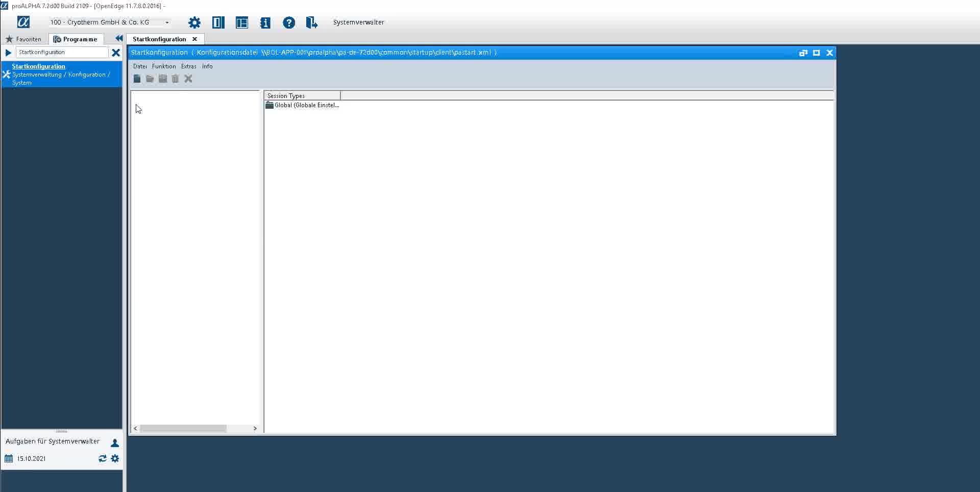Click the 15.10.2021 date text
This screenshot has width=980, height=492.
click(32, 458)
